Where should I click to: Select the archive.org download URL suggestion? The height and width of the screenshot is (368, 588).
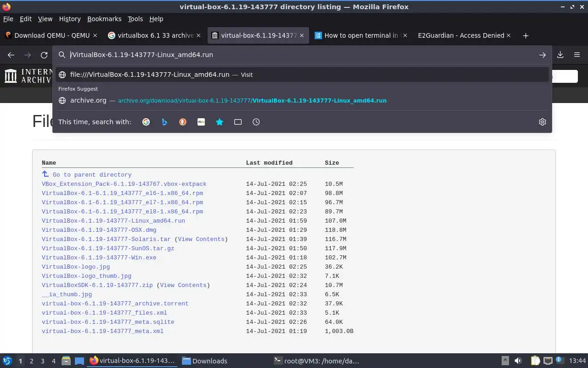pos(303,100)
